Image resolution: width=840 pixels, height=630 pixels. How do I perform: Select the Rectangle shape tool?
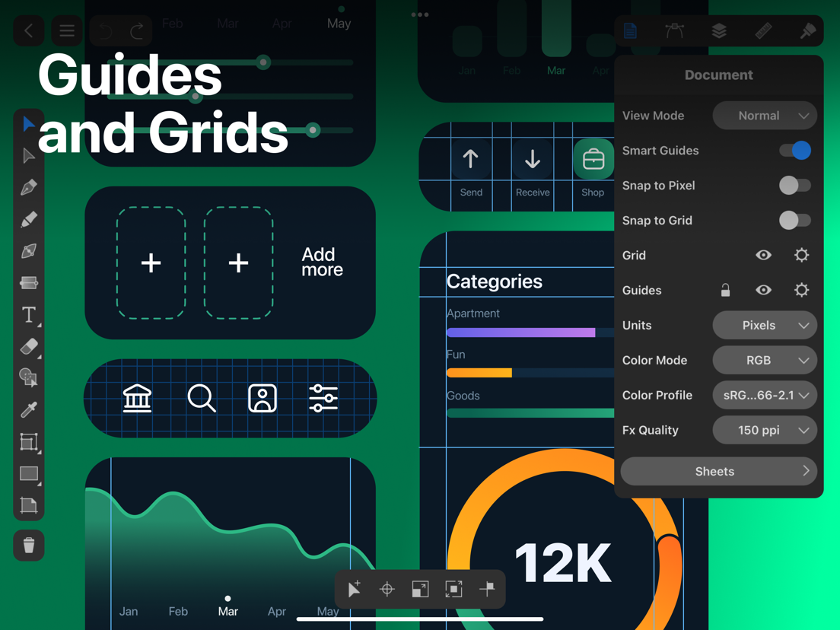click(29, 473)
